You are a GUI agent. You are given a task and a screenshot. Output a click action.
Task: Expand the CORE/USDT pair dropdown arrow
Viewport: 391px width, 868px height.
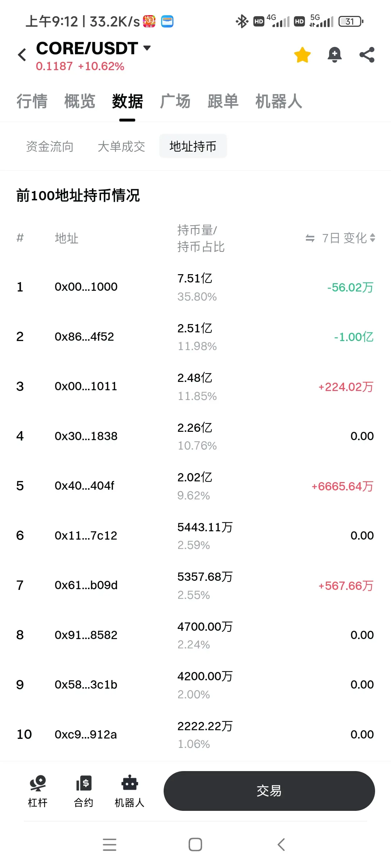click(147, 48)
